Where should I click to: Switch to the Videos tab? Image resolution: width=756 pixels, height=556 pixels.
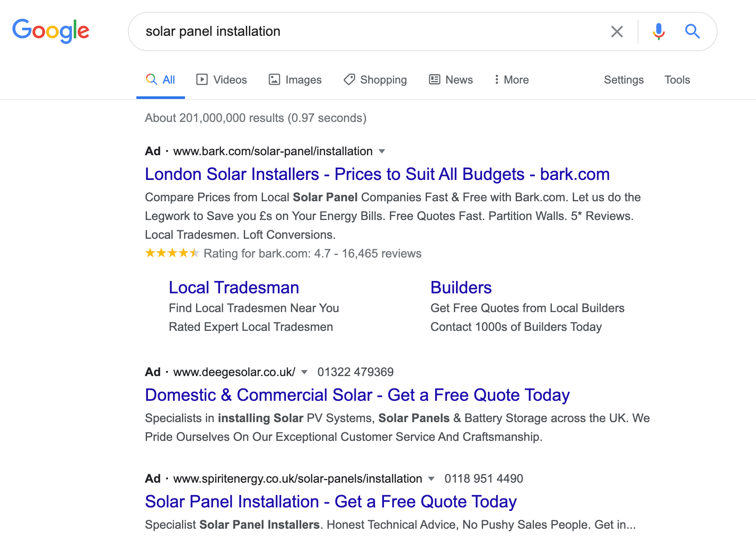pyautogui.click(x=222, y=80)
